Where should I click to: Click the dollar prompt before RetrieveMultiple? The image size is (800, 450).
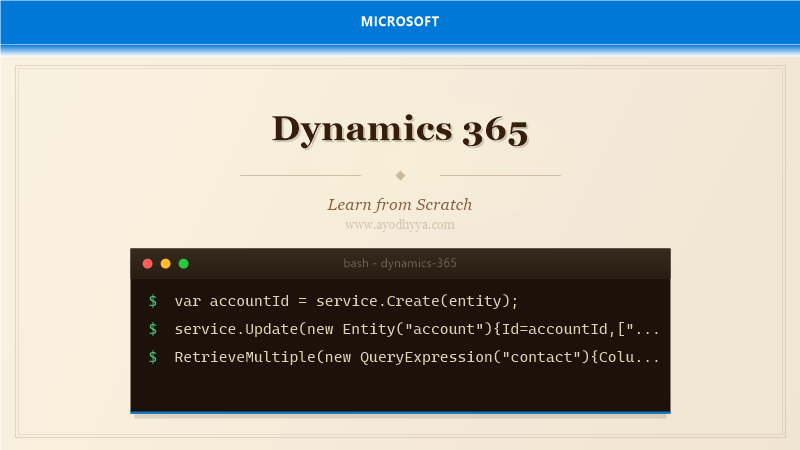click(153, 357)
